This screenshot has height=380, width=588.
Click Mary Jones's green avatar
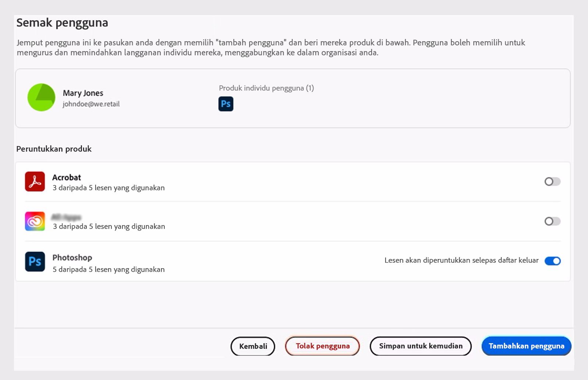41,97
